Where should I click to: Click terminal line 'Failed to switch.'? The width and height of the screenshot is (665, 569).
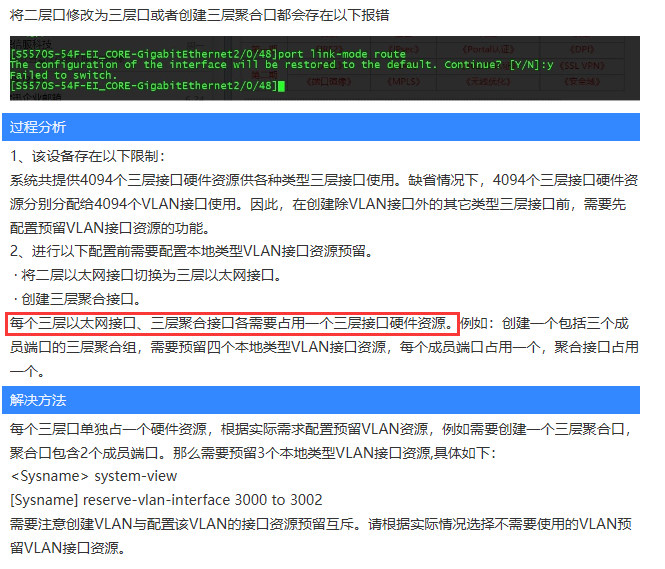[63, 75]
